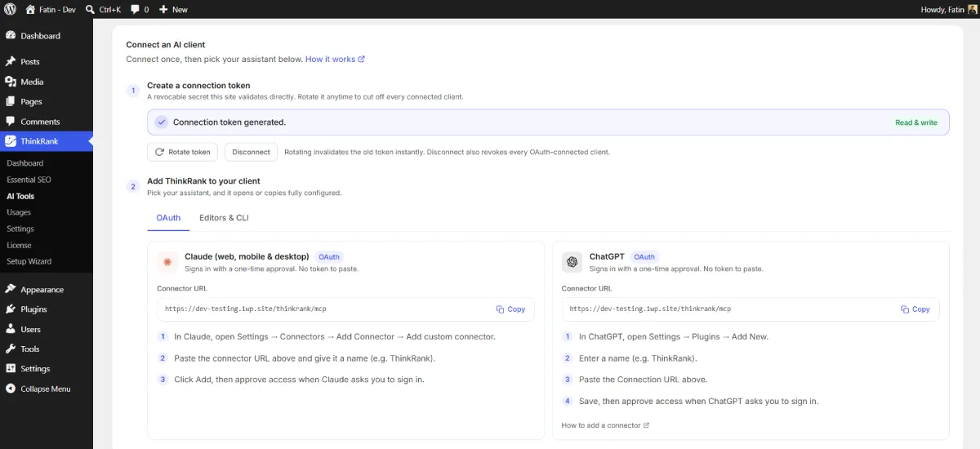
Task: Open the Users menu
Action: click(x=47, y=329)
